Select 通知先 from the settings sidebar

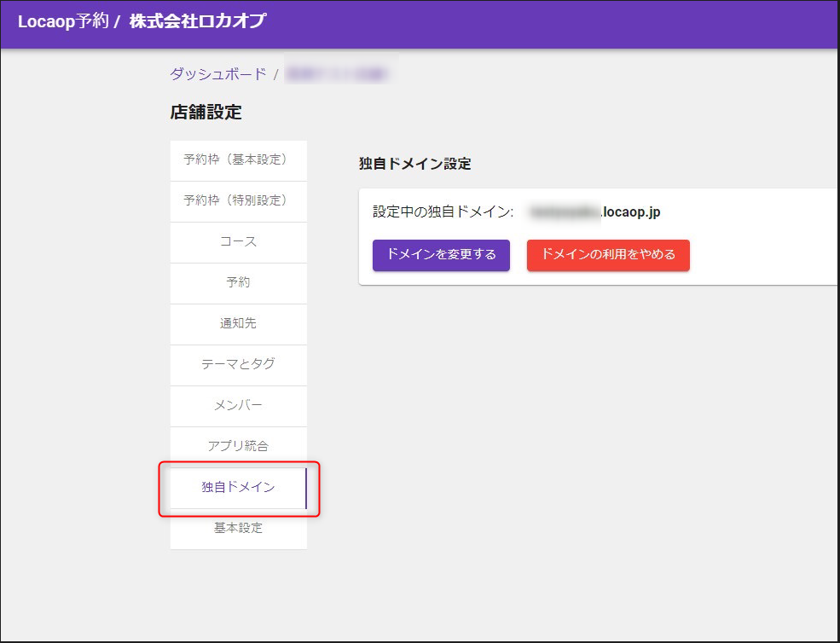[239, 324]
